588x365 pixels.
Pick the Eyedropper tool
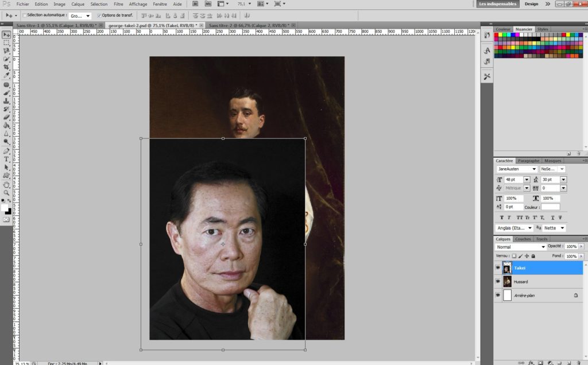[x=6, y=75]
